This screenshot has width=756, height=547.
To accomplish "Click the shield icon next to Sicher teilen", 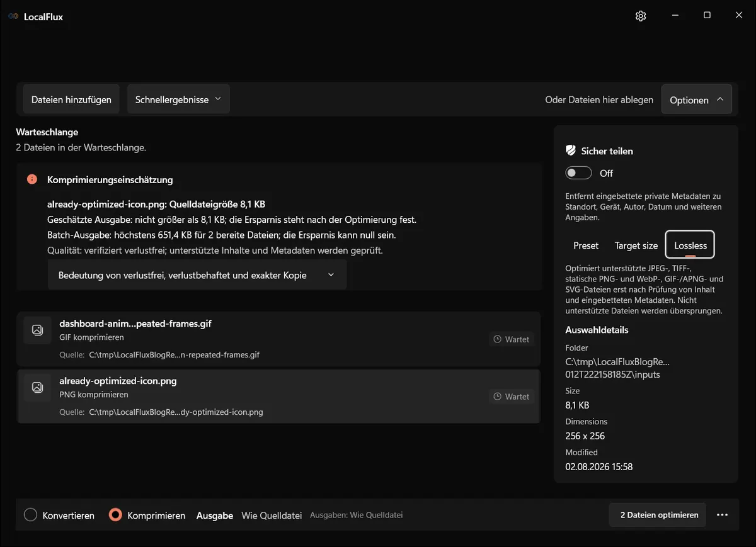I will [571, 150].
